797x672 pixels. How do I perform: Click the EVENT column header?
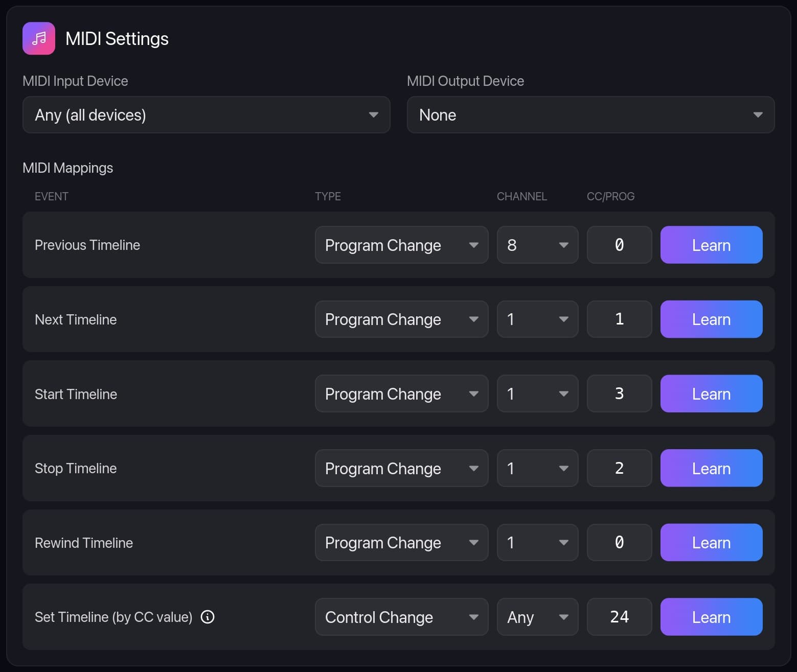pos(52,196)
